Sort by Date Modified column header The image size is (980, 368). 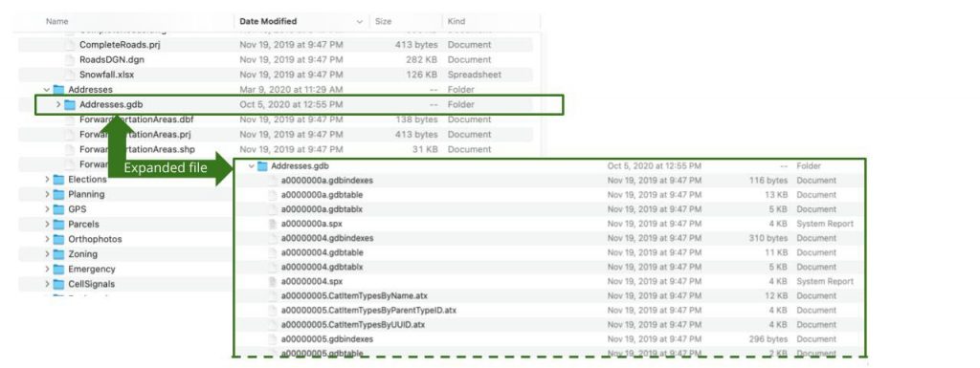coord(268,21)
